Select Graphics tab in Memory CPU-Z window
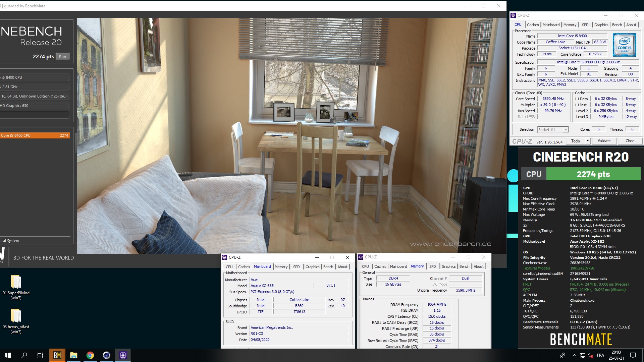The width and height of the screenshot is (644, 362). [448, 266]
